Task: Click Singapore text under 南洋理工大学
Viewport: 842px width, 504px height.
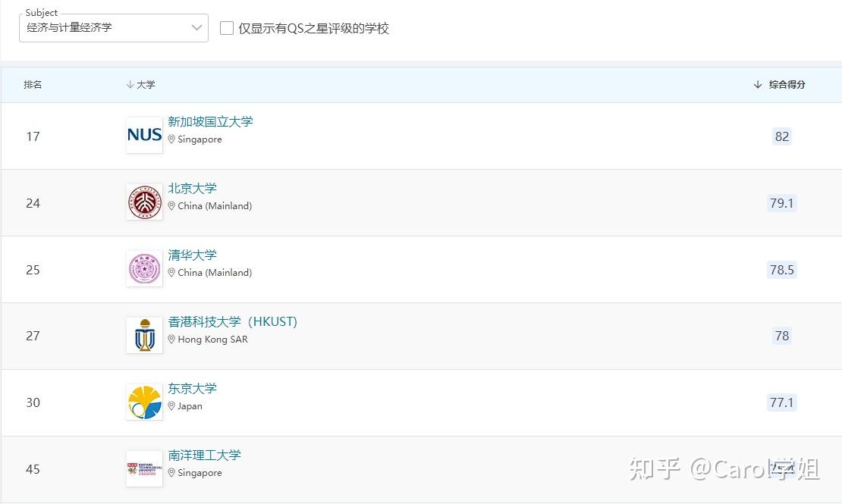Action: click(x=200, y=472)
